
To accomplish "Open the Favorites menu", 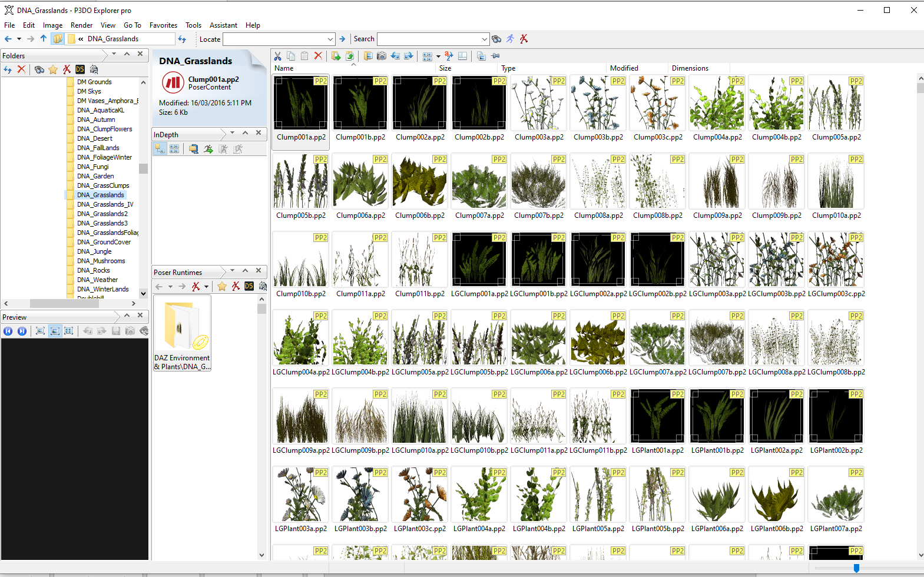I will [163, 25].
